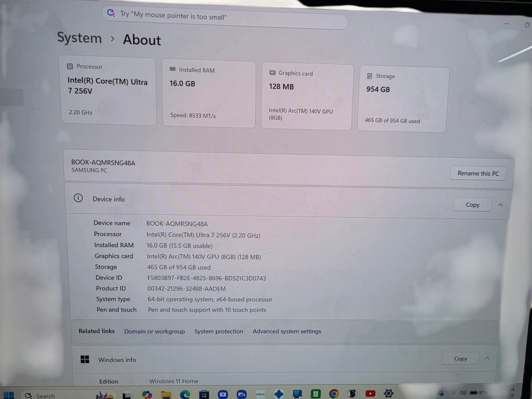The height and width of the screenshot is (399, 532).
Task: Click 'SAMSUNG PC' label
Action: [89, 170]
